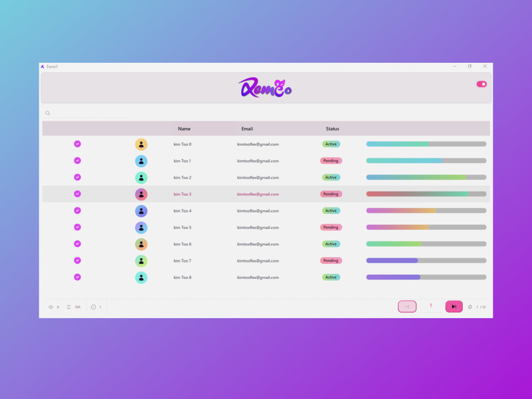The height and width of the screenshot is (399, 532).
Task: Click the Active badge for kim Too 4
Action: [x=331, y=211]
